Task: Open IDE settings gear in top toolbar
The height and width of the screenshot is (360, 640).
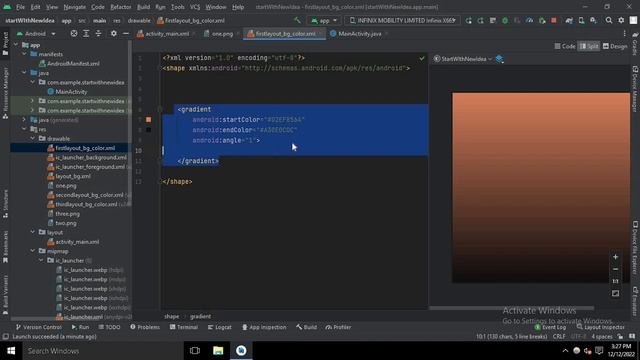Action: (x=621, y=20)
